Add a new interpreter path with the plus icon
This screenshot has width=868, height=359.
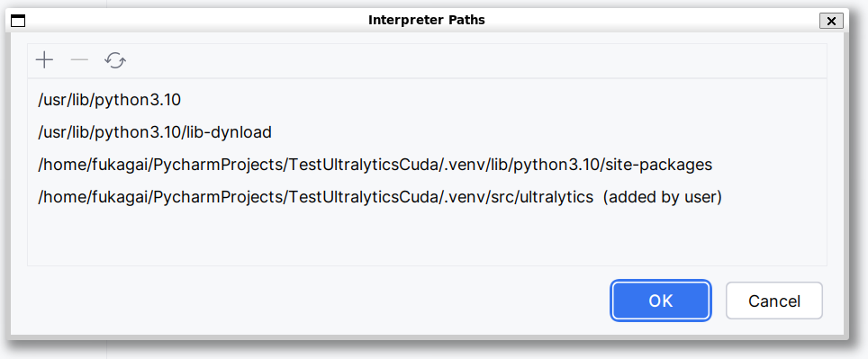pos(44,60)
